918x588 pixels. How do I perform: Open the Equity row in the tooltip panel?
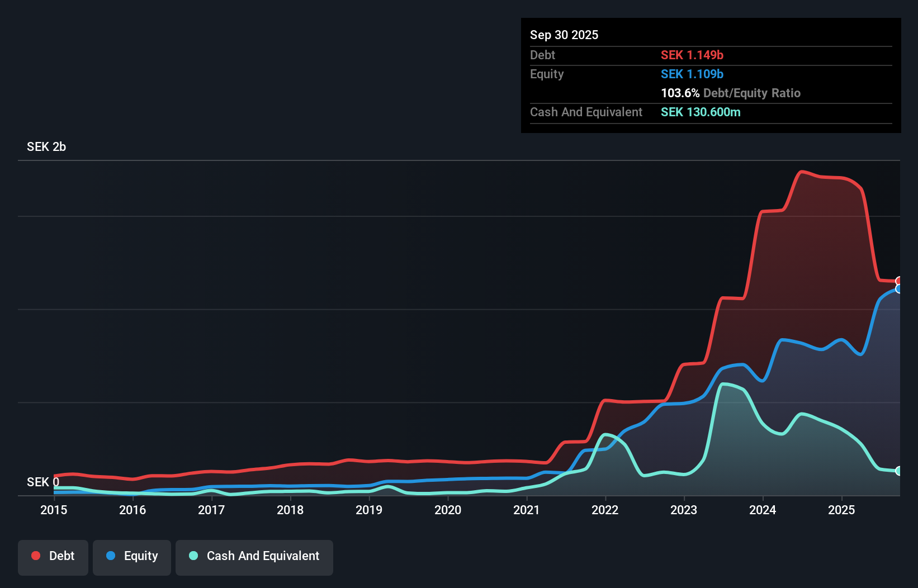[x=546, y=74]
